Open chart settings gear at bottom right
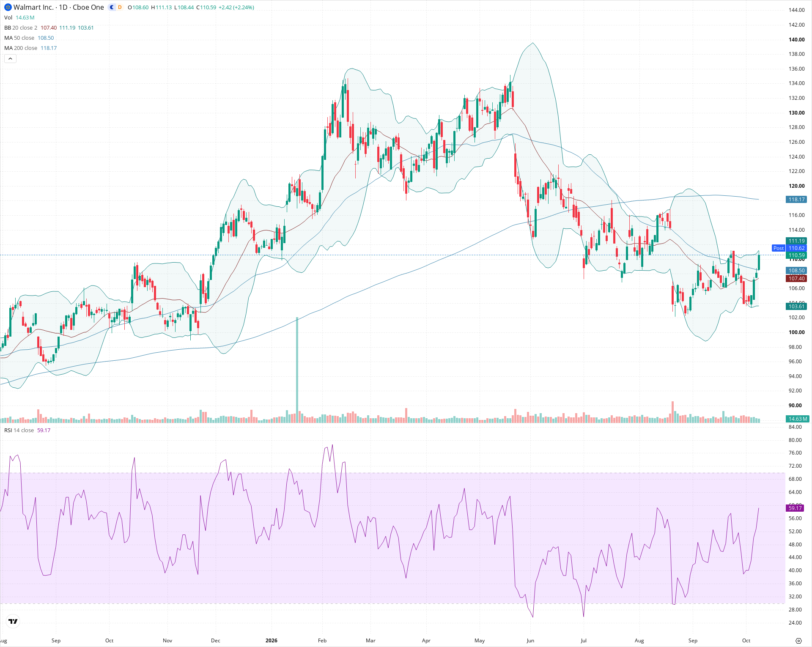Viewport: 812px width, 647px height. [798, 641]
